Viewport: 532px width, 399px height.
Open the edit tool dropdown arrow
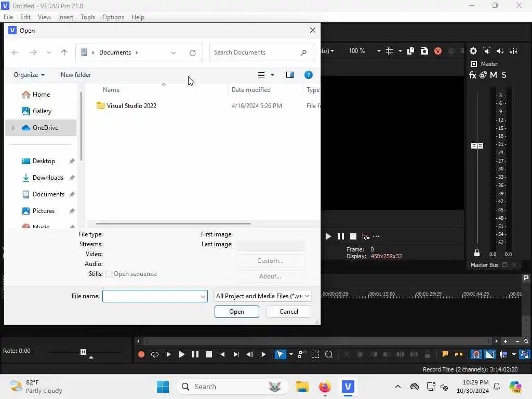click(x=291, y=354)
